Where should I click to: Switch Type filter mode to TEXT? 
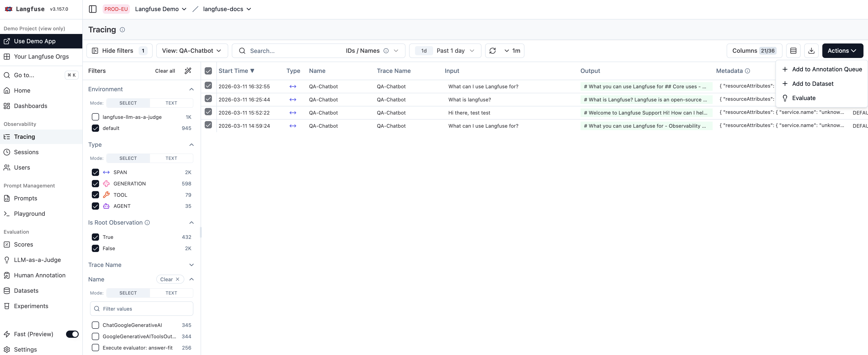[x=171, y=158]
